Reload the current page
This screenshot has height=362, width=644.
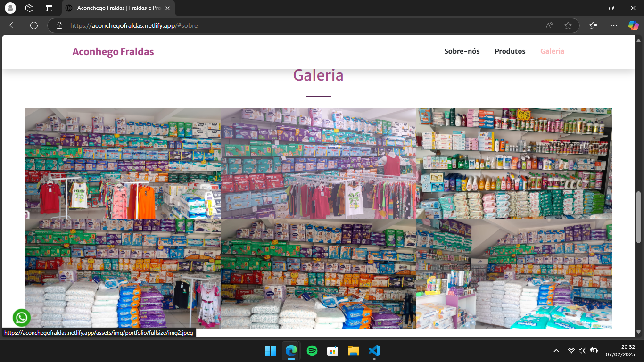coord(33,25)
